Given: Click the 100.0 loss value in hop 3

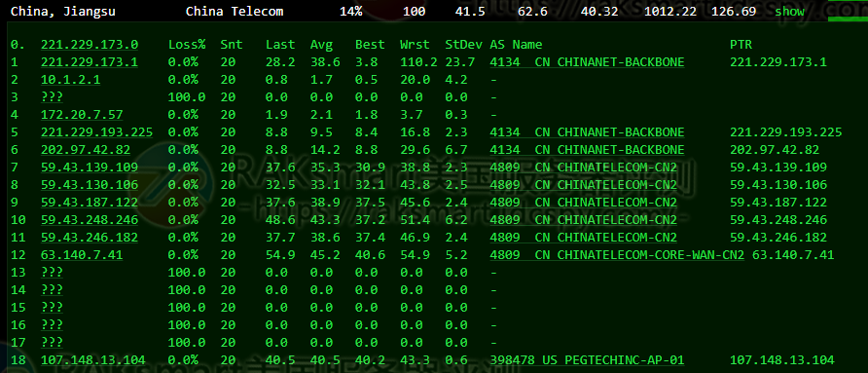Looking at the screenshot, I should pyautogui.click(x=187, y=97).
